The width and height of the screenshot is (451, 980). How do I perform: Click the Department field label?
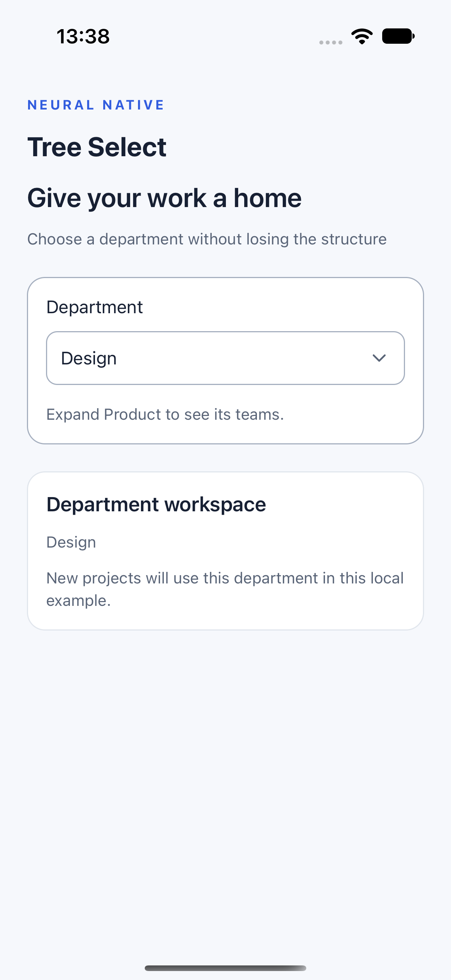pos(94,307)
